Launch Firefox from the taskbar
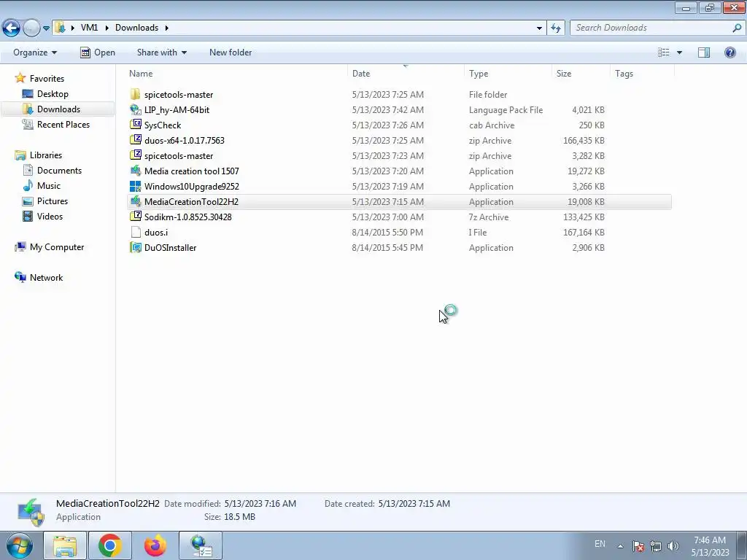 [155, 545]
